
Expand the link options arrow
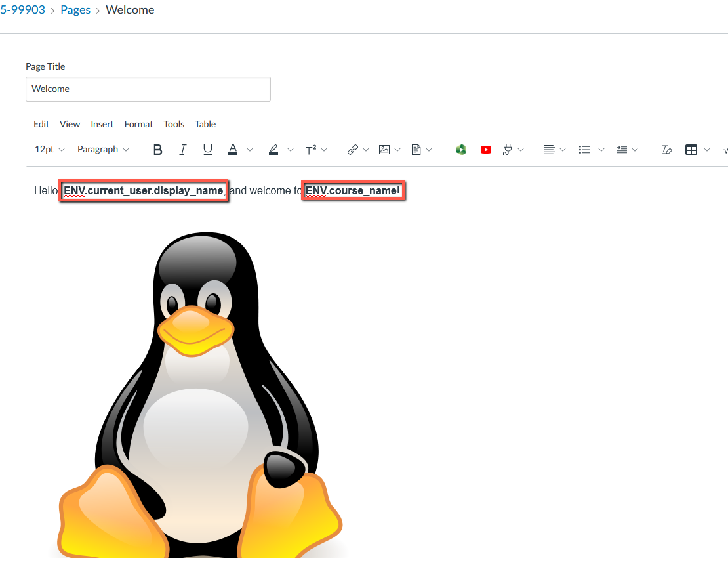[366, 150]
